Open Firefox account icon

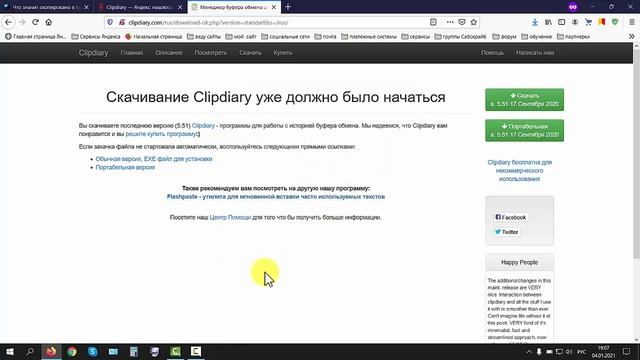[x=575, y=22]
